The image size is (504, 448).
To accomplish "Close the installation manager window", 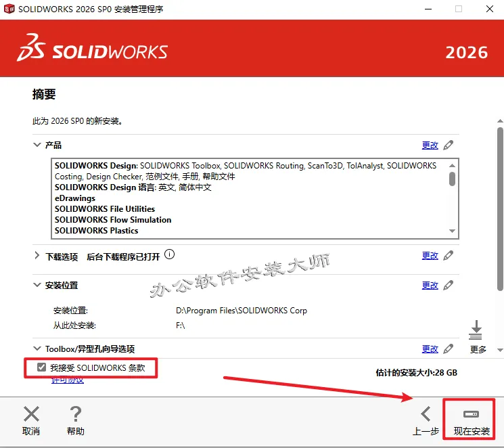I will (490, 9).
